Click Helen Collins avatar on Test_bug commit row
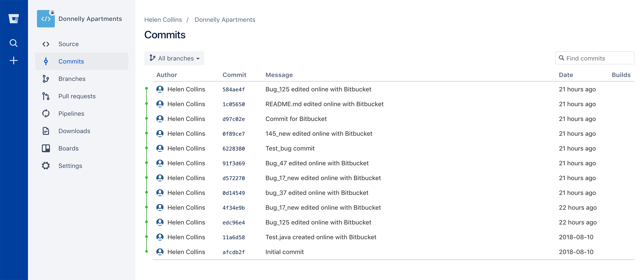This screenshot has height=280, width=644. point(160,148)
